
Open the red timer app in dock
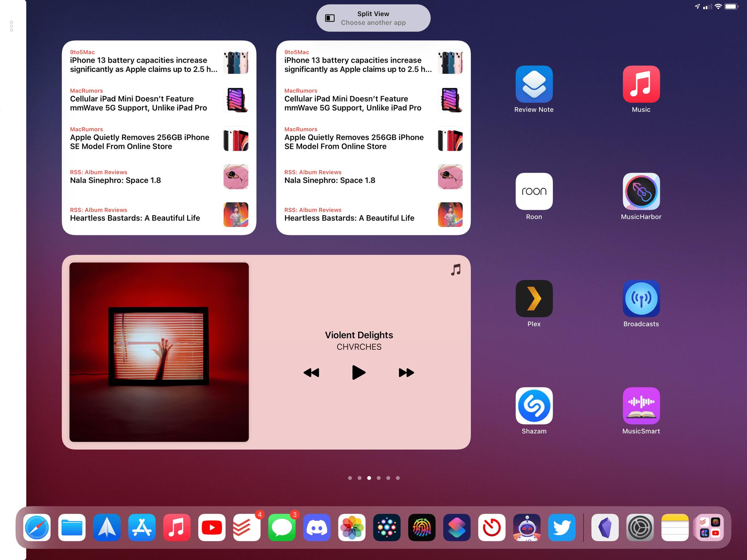pos(492,528)
